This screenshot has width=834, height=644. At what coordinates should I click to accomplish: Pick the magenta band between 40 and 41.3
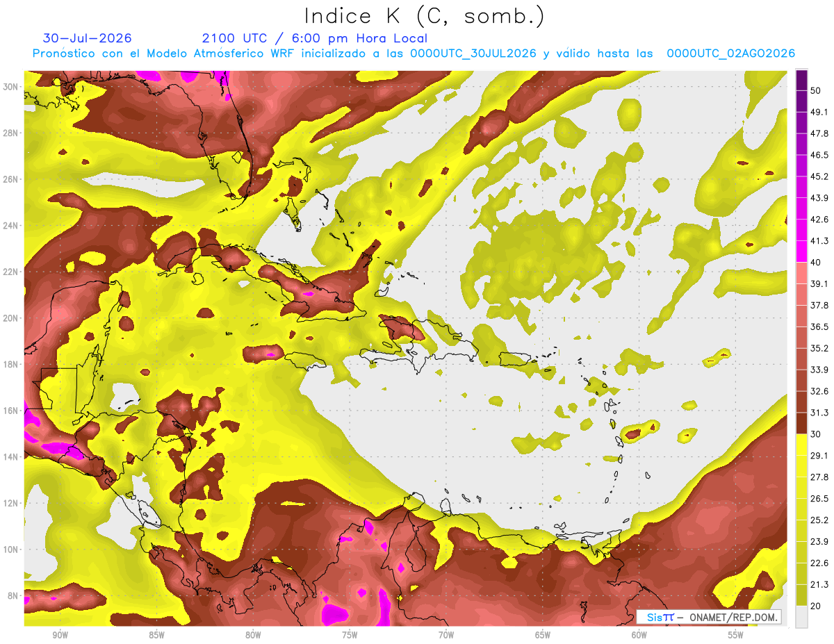[x=801, y=251]
